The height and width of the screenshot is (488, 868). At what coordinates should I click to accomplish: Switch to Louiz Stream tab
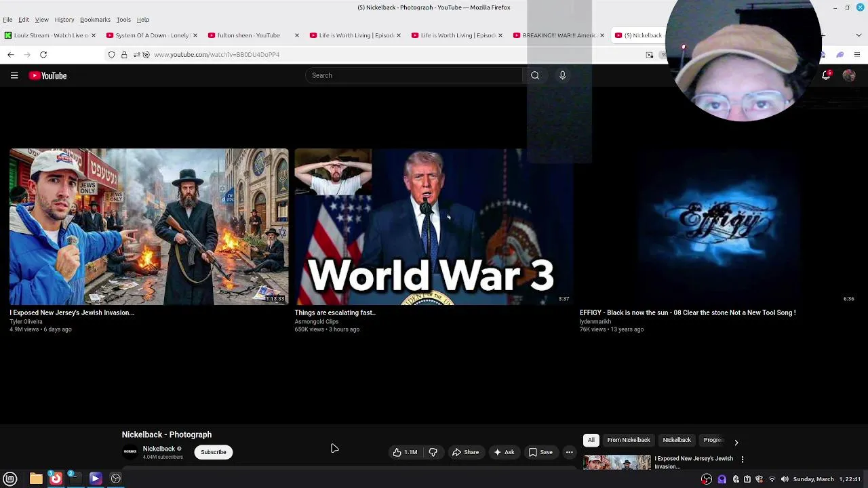click(x=51, y=35)
